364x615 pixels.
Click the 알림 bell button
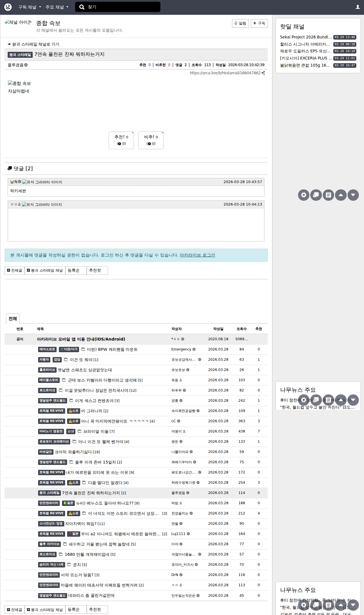[240, 23]
